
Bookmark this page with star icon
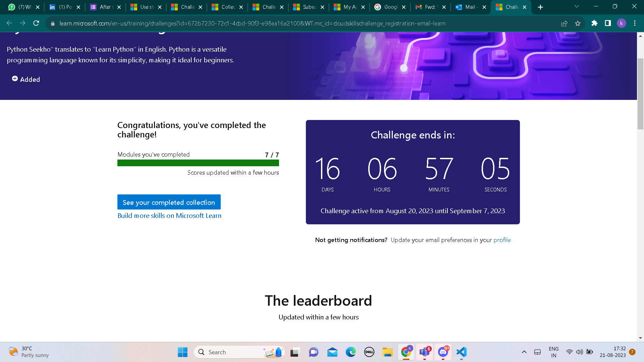click(578, 23)
